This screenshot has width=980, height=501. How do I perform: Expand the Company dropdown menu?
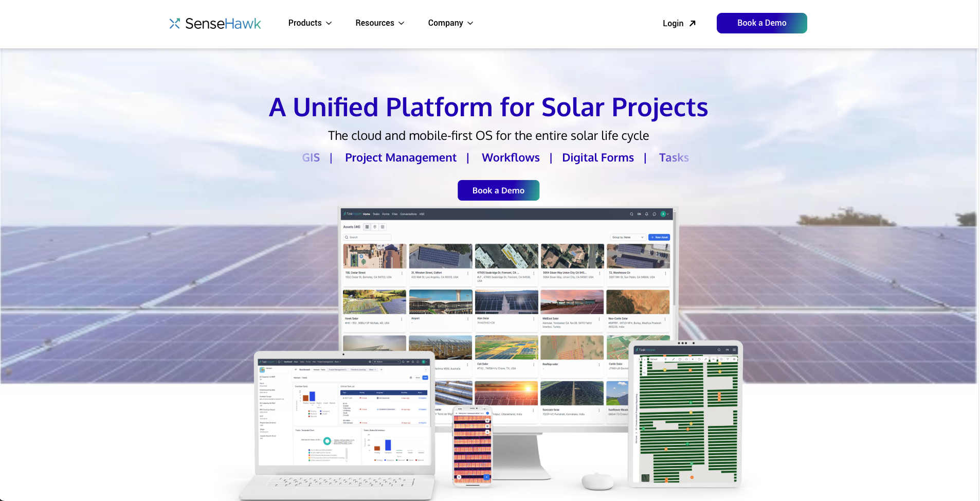pos(450,23)
